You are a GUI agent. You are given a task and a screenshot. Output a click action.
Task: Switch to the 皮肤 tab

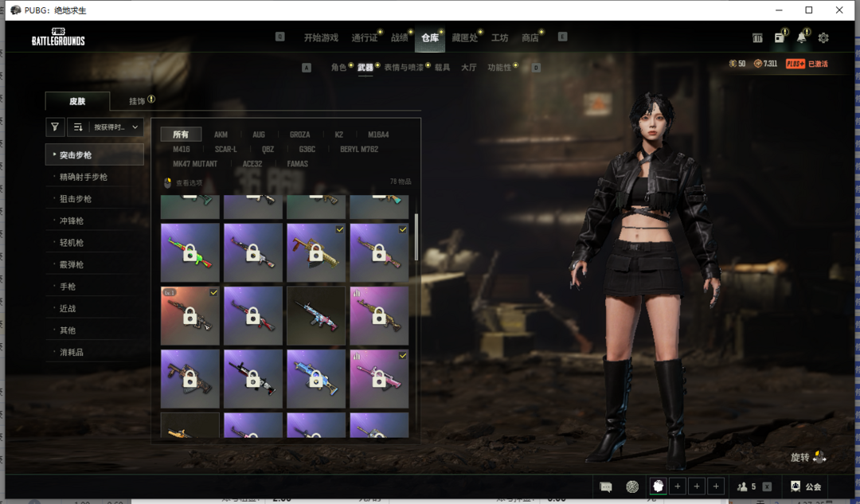pos(77,101)
